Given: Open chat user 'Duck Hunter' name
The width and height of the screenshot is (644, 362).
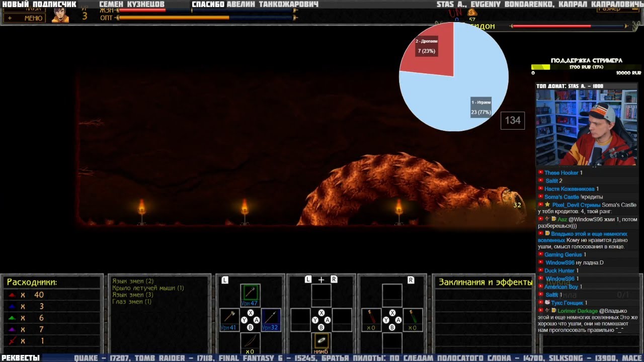Looking at the screenshot, I should click(x=559, y=271).
